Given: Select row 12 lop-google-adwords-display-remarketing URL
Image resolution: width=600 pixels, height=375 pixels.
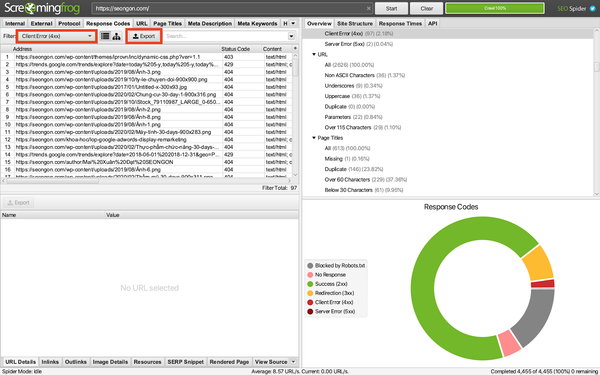Looking at the screenshot, I should coord(101,139).
